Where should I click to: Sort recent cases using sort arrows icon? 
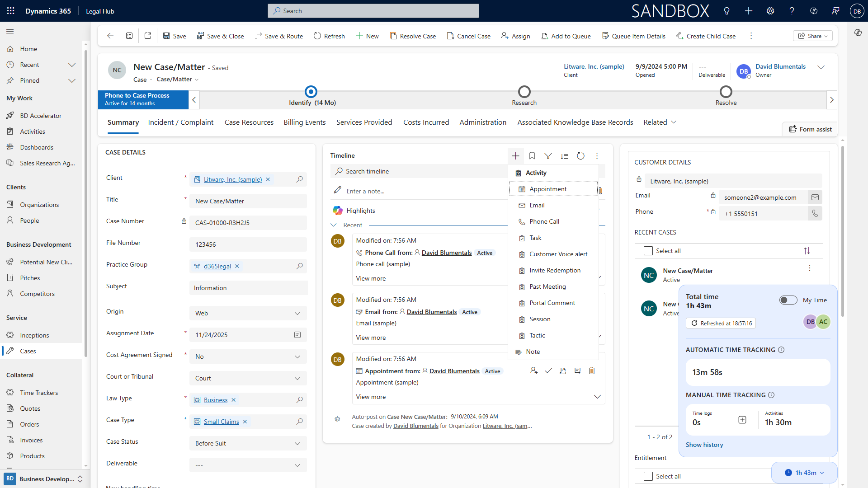[807, 251]
